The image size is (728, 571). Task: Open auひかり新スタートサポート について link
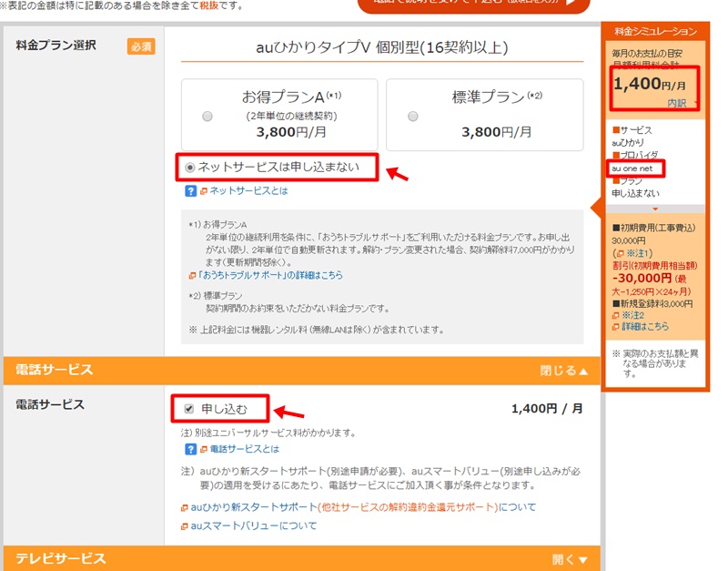[363, 507]
